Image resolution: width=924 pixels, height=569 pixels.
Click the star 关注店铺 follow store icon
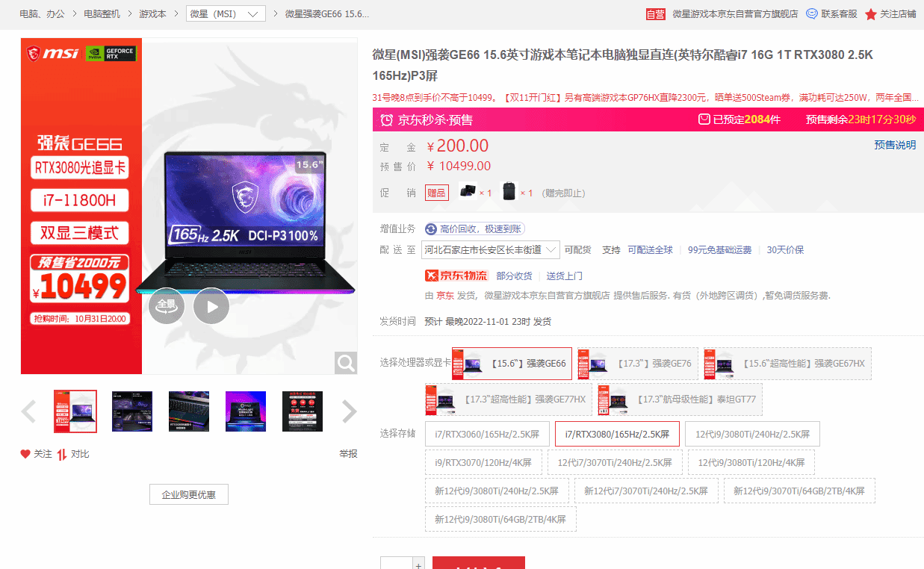click(871, 14)
